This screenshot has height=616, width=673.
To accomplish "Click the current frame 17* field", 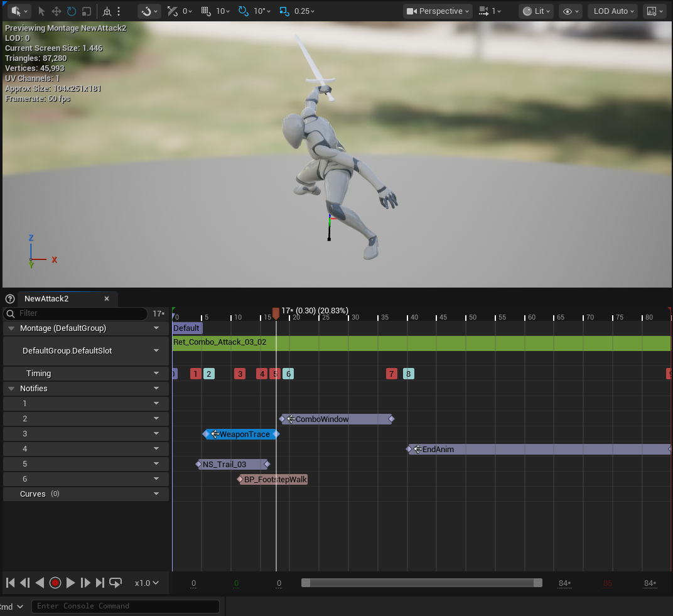I will click(x=159, y=314).
